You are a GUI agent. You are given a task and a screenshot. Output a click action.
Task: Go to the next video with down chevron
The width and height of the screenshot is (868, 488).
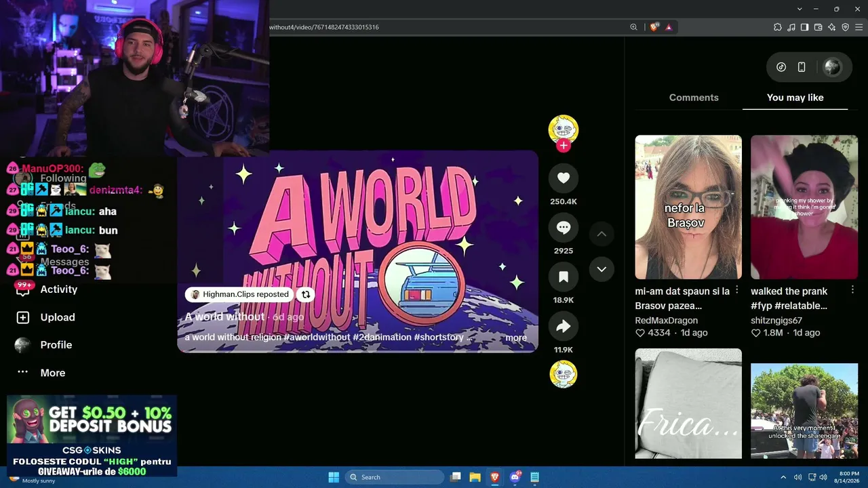coord(601,269)
